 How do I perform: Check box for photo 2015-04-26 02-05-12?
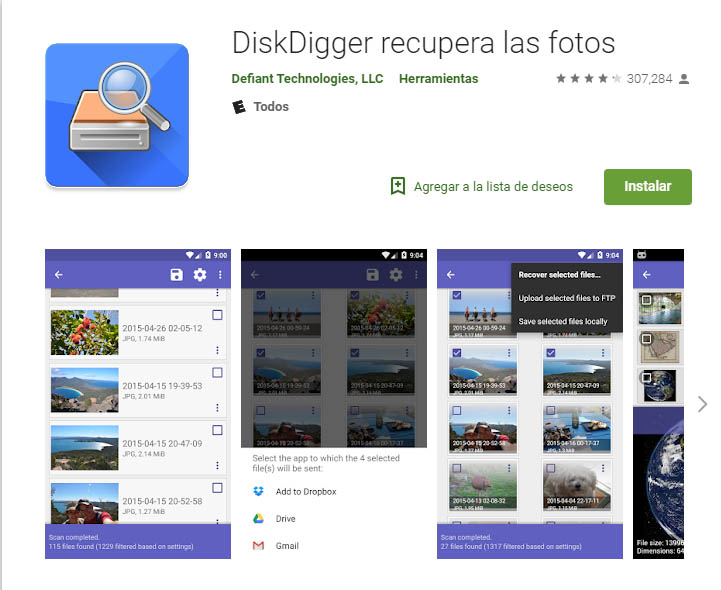(217, 315)
